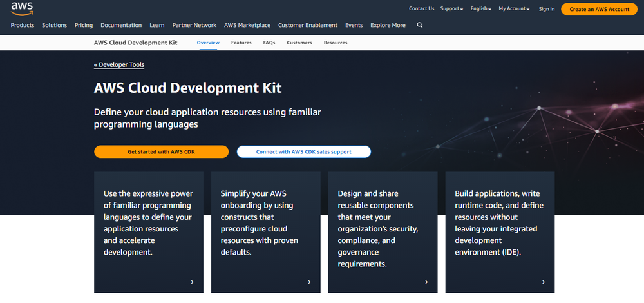644x303 pixels.
Task: Click the AWS Cloud Development Kit page heading
Action: (187, 88)
